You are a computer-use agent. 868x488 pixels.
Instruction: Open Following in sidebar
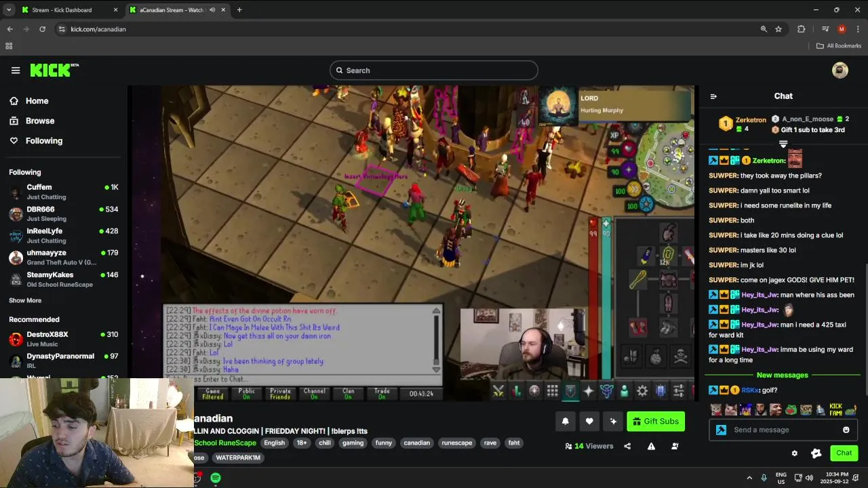click(x=36, y=141)
